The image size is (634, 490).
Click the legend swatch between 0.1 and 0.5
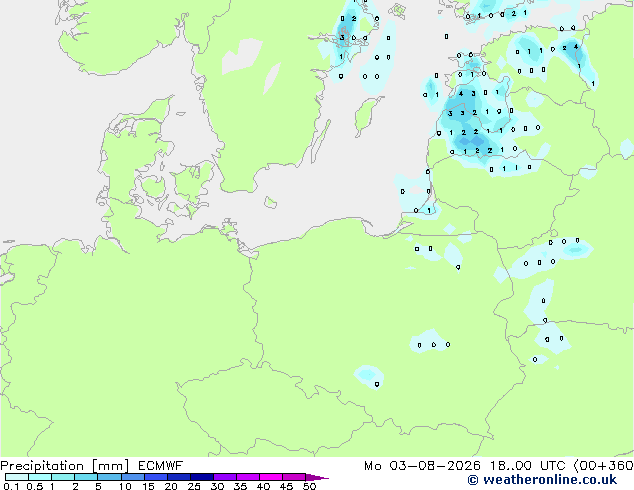coord(17,477)
